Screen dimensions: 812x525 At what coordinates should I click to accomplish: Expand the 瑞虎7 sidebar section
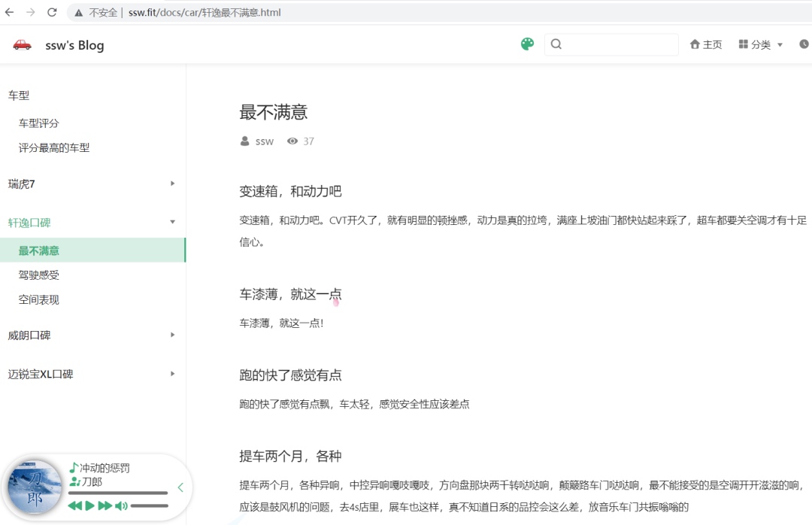[x=172, y=184]
